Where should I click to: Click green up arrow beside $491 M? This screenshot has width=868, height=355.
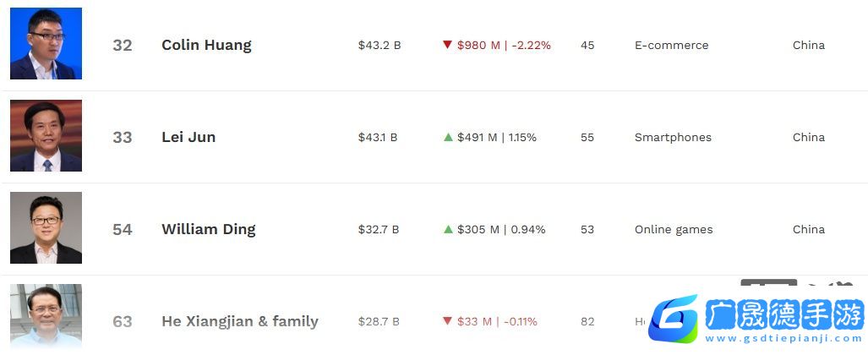point(449,137)
